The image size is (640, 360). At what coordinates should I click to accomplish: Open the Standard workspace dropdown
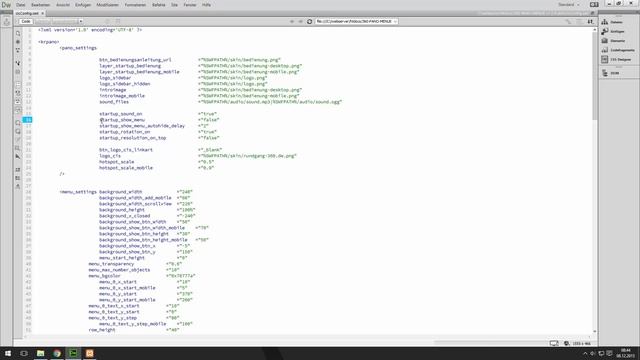pos(569,4)
